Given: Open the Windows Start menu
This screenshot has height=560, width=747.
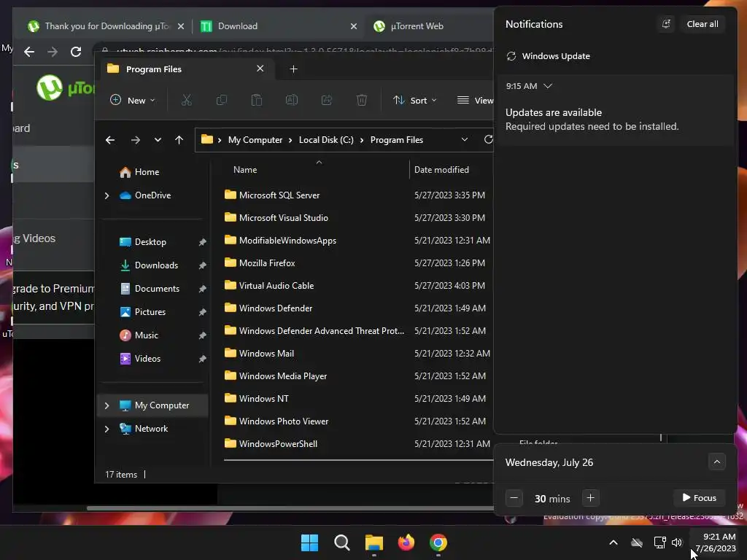Looking at the screenshot, I should [x=309, y=542].
